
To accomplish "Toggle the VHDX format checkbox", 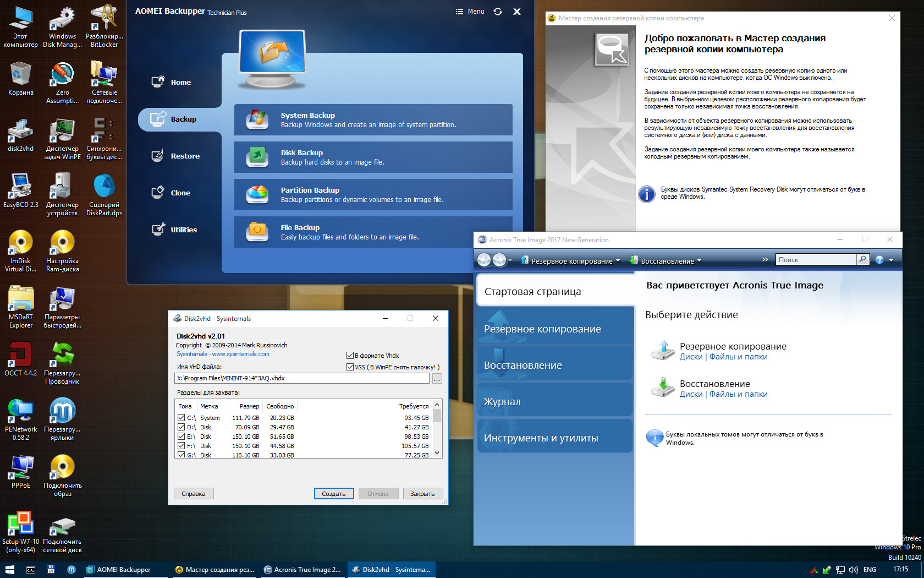I will point(350,356).
